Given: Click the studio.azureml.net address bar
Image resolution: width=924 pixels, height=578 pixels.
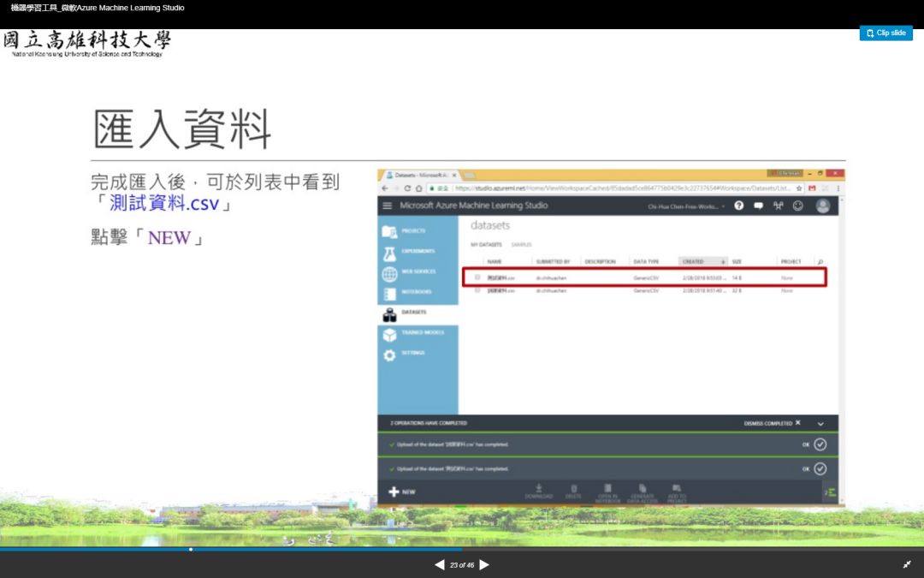Looking at the screenshot, I should 615,188.
